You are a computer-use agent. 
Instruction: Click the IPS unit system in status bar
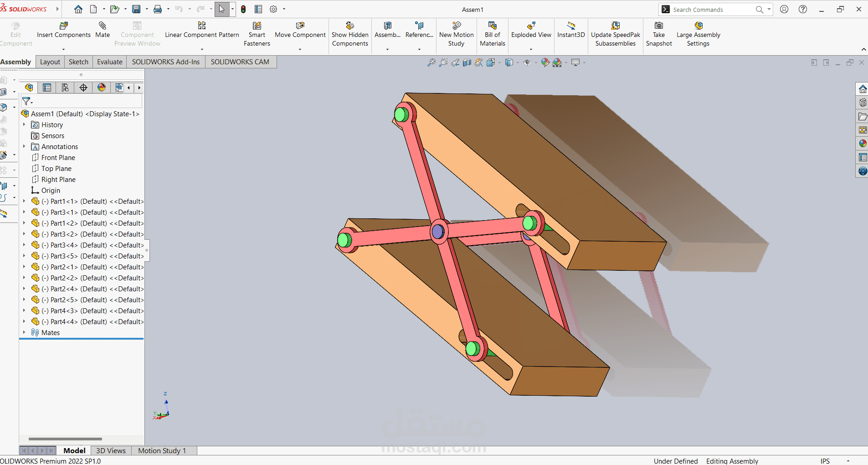tap(825, 461)
